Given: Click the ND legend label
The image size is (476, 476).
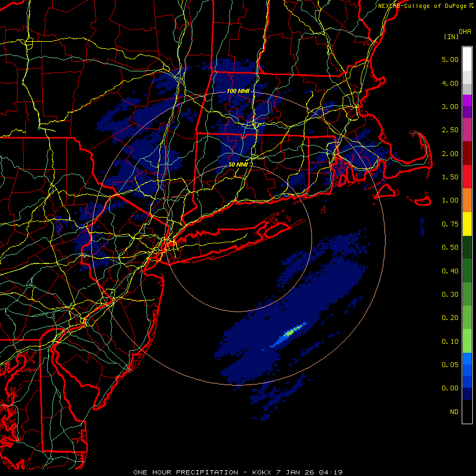Looking at the screenshot, I should [454, 412].
